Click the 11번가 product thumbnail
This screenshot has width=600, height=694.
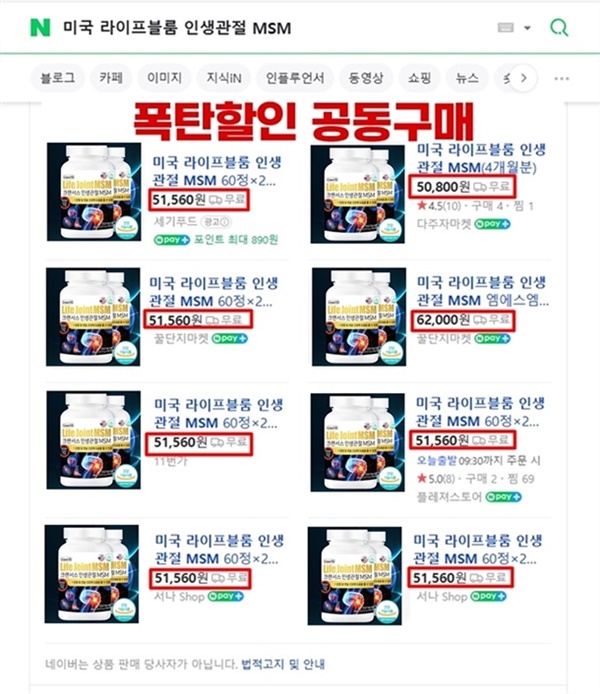pos(93,440)
